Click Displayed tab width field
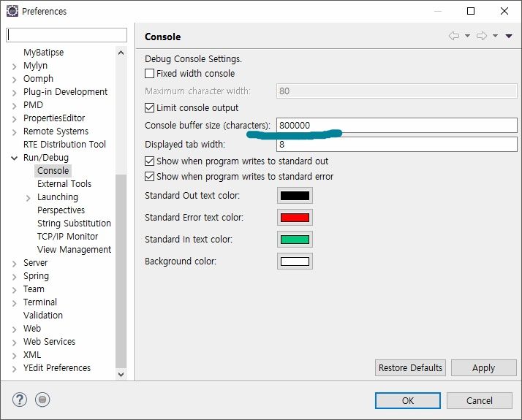The image size is (522, 420). pyautogui.click(x=396, y=145)
